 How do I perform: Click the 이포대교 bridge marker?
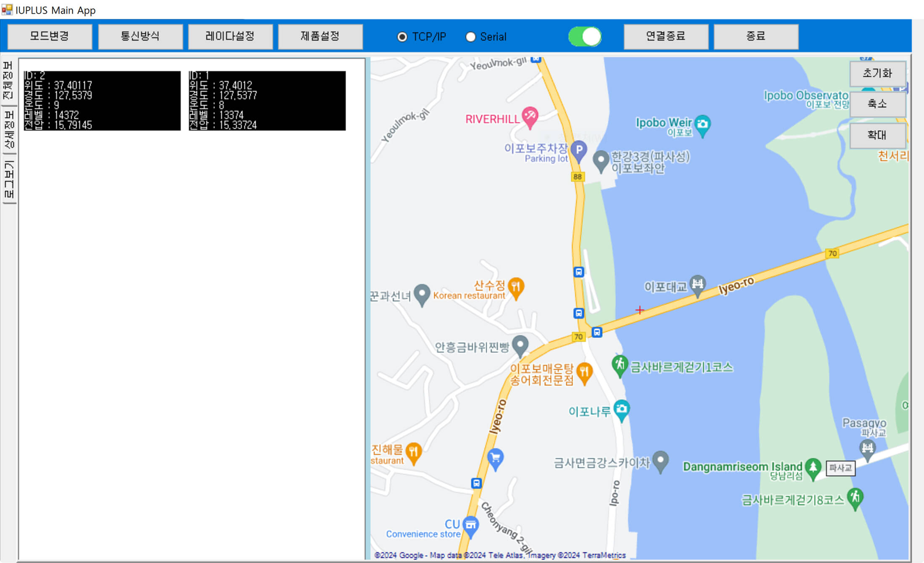(x=698, y=284)
